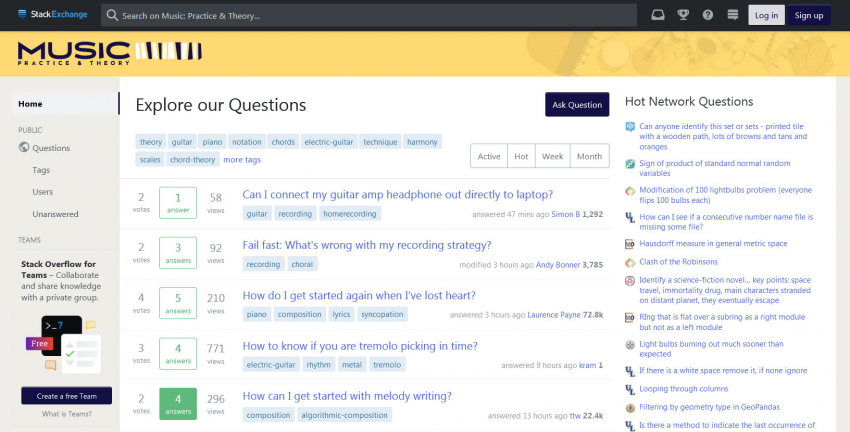This screenshot has height=432, width=850.
Task: Open Questions in the left sidebar
Action: [x=51, y=148]
